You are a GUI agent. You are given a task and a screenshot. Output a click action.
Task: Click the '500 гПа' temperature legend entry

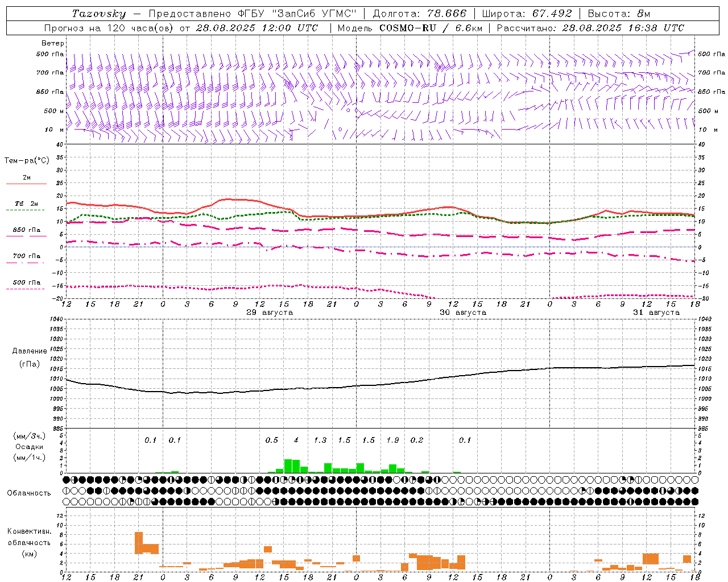[27, 282]
